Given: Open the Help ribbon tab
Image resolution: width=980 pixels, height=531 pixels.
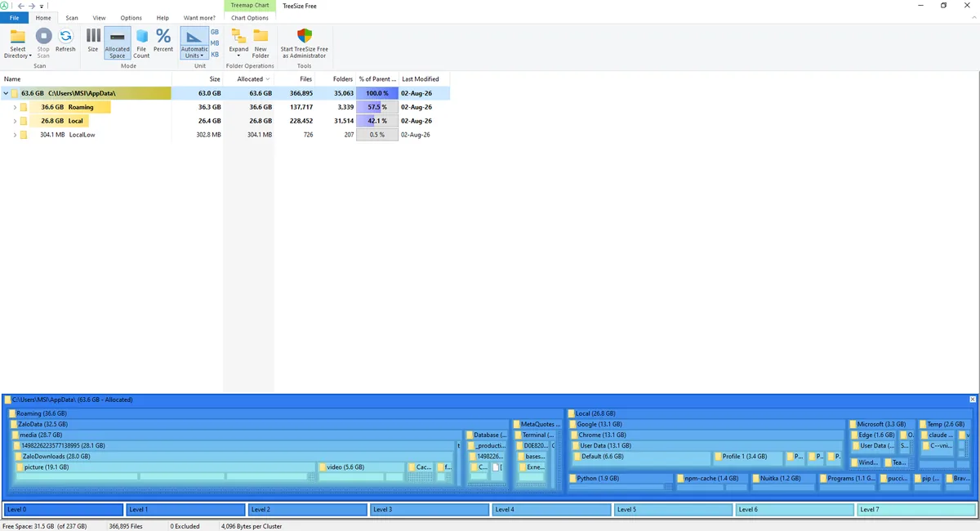Looking at the screenshot, I should pyautogui.click(x=163, y=17).
